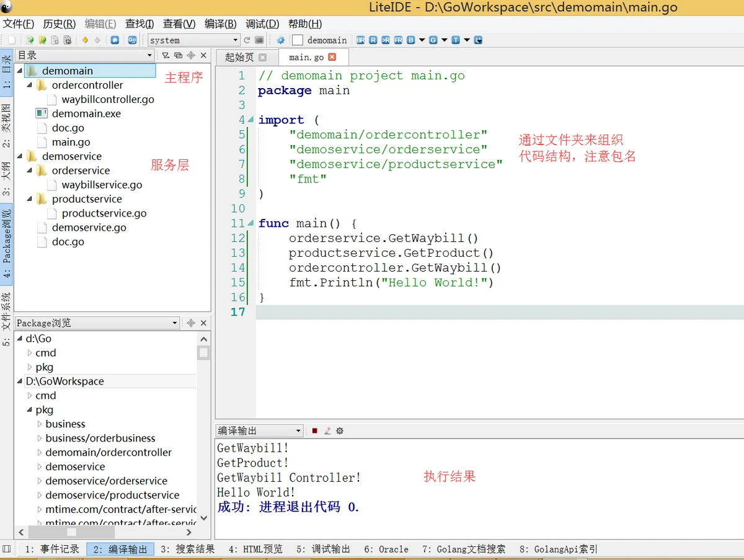Image resolution: width=744 pixels, height=560 pixels.
Task: Click the FR file run icon
Action: 397,40
